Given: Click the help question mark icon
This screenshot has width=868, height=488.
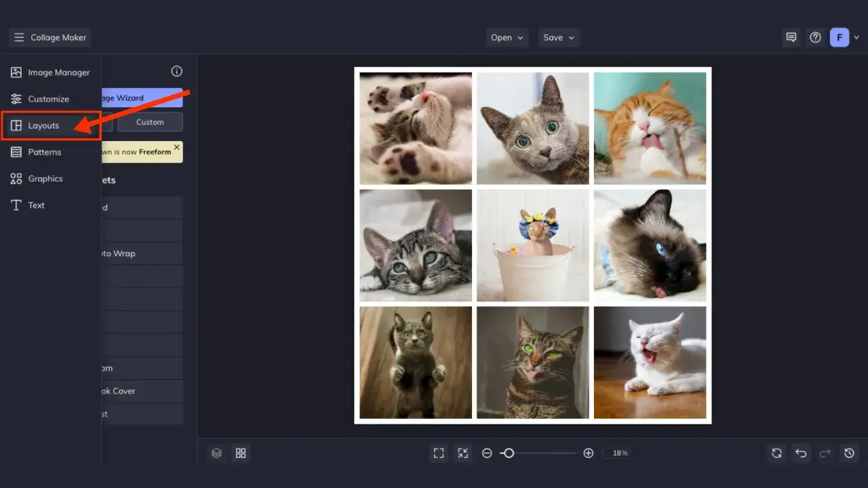Looking at the screenshot, I should tap(815, 38).
